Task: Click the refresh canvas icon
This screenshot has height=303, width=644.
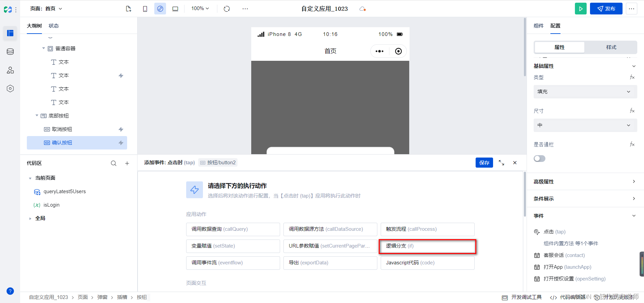Action: 227,9
